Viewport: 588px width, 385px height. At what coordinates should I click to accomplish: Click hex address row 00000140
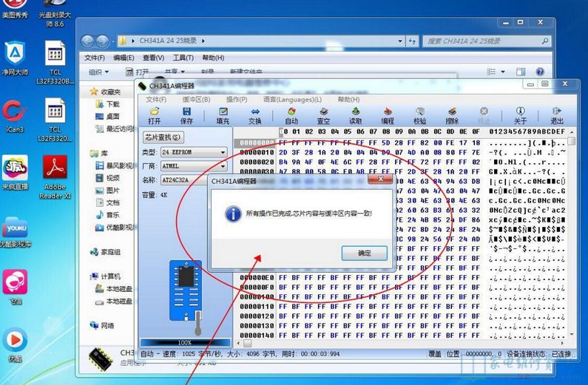(257, 335)
